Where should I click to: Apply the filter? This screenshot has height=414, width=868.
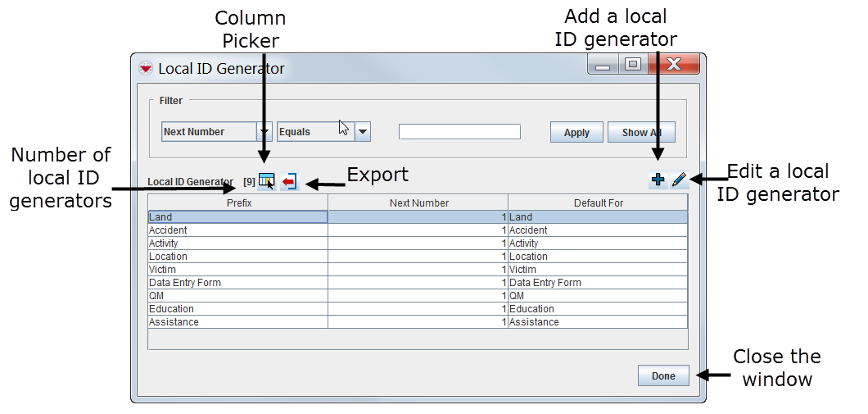[576, 132]
